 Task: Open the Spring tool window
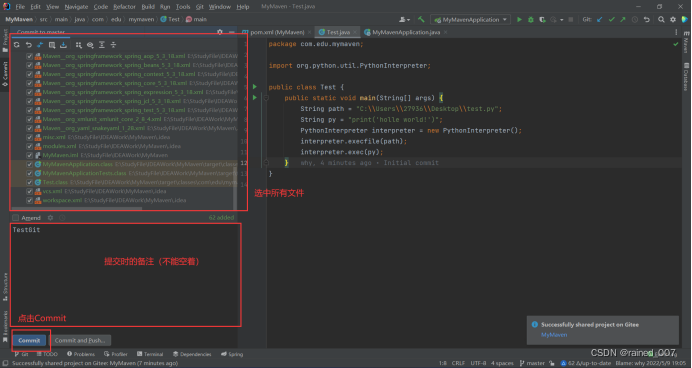(x=232, y=354)
